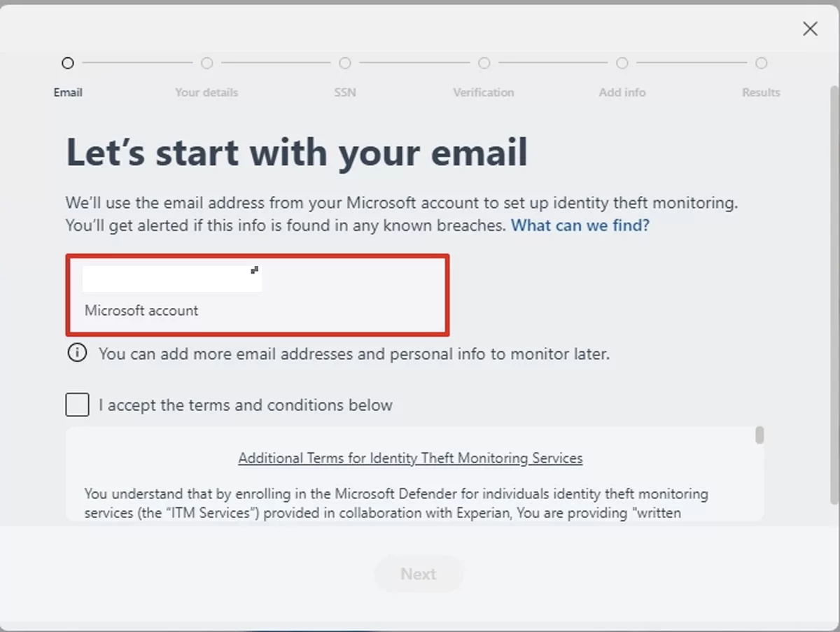840x632 pixels.
Task: Select the Your details step circle
Action: (x=206, y=63)
